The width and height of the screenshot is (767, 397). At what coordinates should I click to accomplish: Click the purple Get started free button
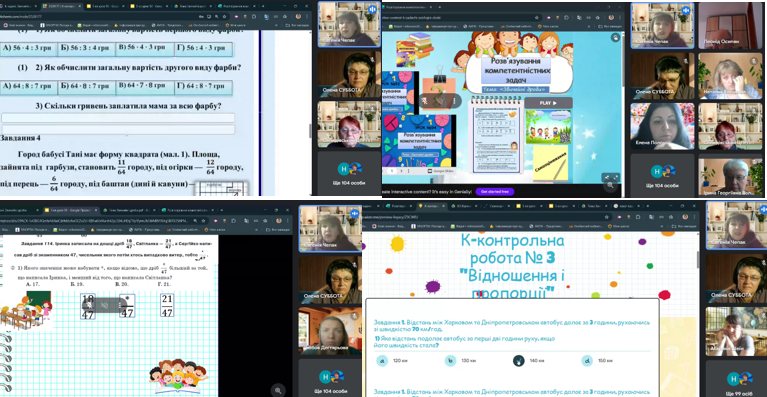(x=495, y=192)
